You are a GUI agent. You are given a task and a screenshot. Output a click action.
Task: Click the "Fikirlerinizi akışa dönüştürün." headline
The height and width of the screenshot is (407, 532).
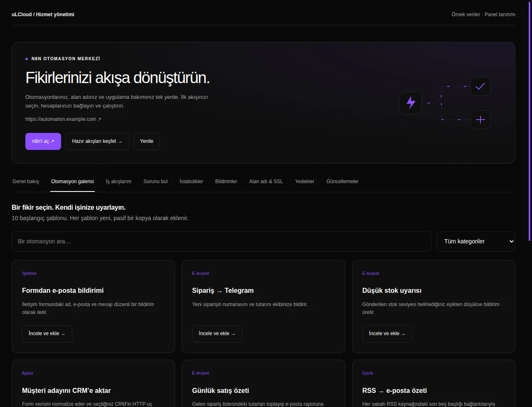pos(118,78)
